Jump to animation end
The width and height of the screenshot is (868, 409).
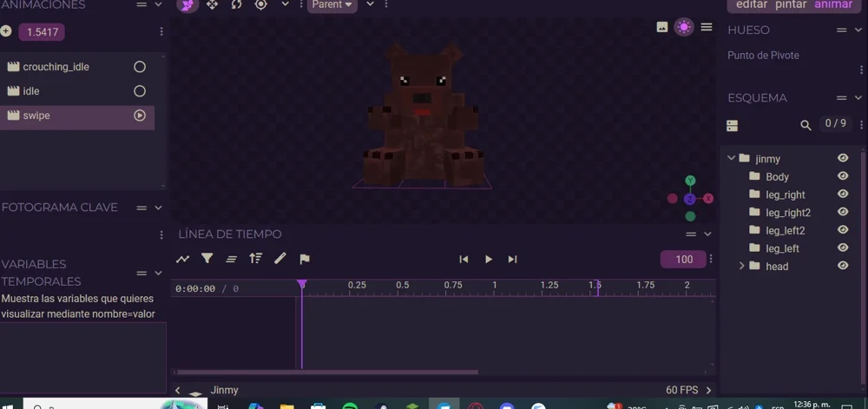[513, 259]
